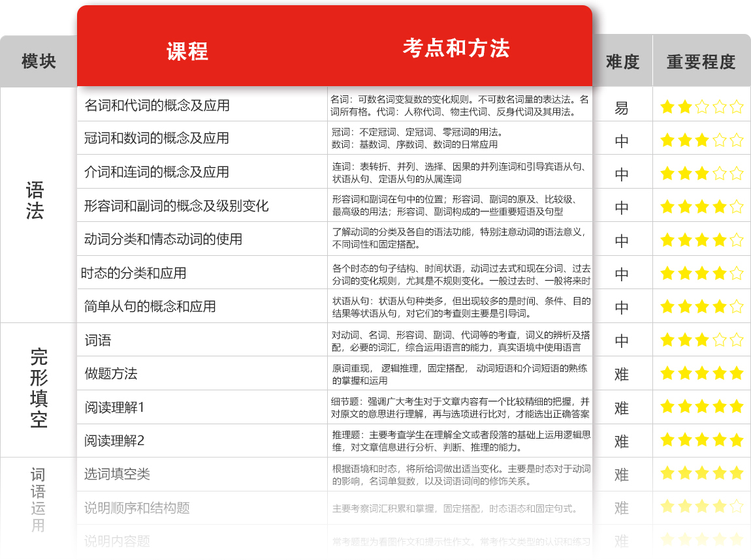Click the 重要程度 column header
The width and height of the screenshot is (751, 560).
coord(701,62)
